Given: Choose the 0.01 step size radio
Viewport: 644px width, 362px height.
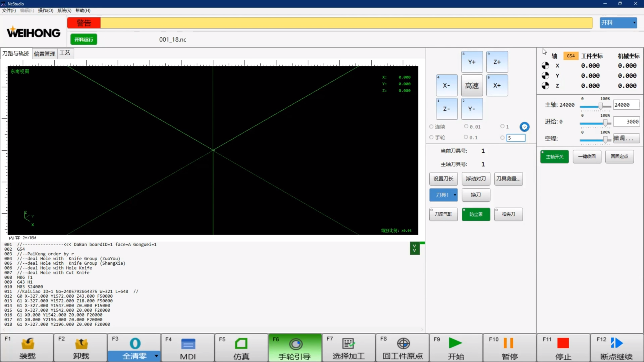Looking at the screenshot, I should tap(466, 126).
